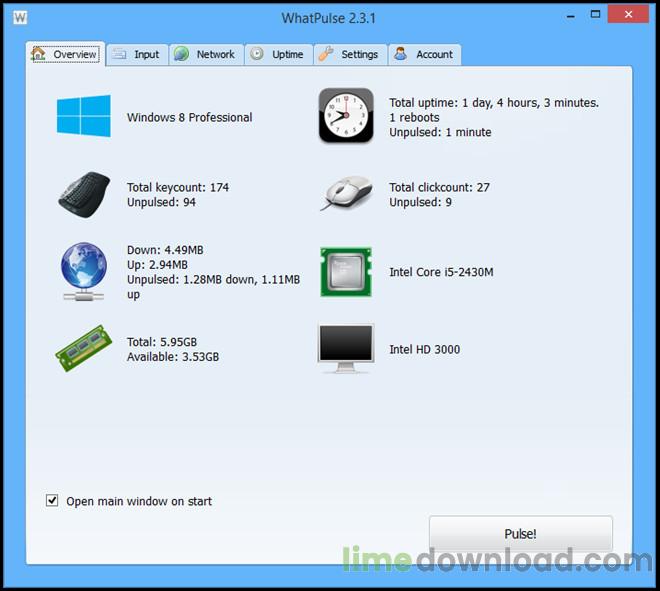Click 'Up: 2.94MB' text

157,265
